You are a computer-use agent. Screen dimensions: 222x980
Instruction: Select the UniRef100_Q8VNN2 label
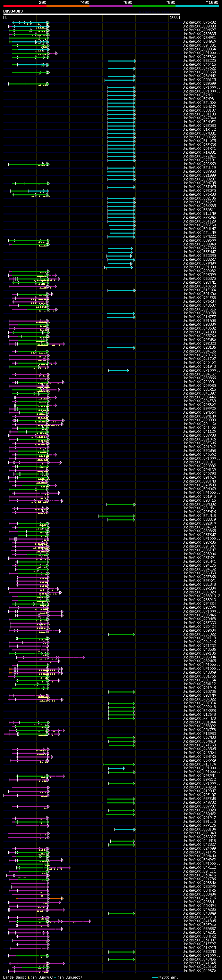[199, 76]
